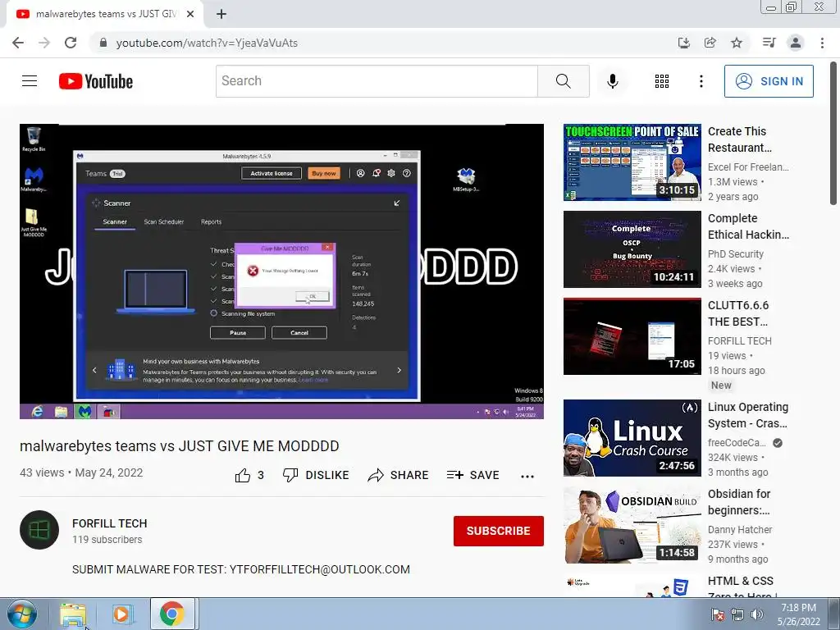Open 'Obsidian for beginners' video title

pos(739,502)
